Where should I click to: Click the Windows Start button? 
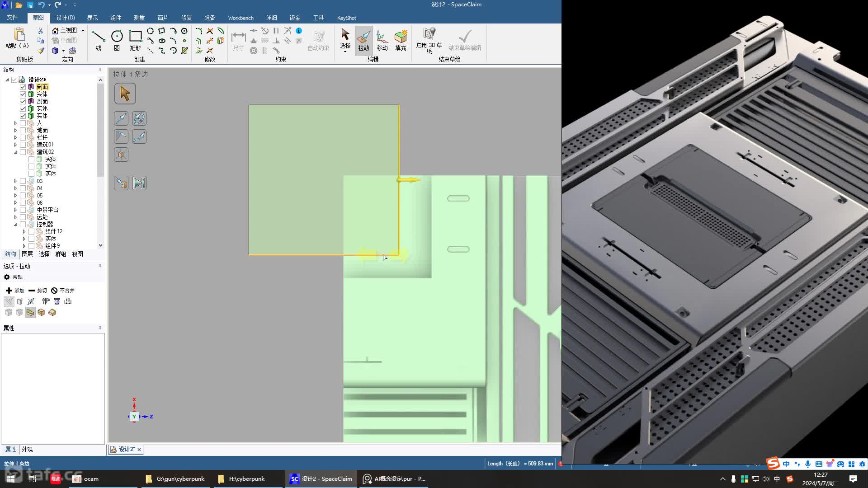[x=11, y=479]
